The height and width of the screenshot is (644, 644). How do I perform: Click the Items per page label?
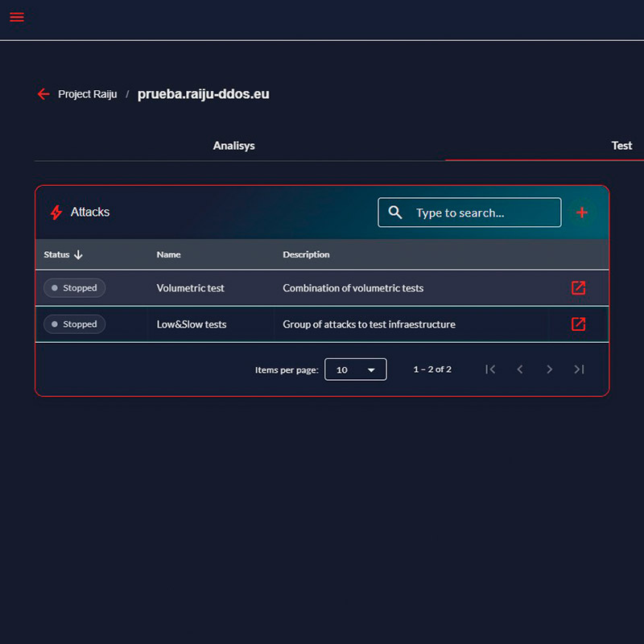pos(287,369)
